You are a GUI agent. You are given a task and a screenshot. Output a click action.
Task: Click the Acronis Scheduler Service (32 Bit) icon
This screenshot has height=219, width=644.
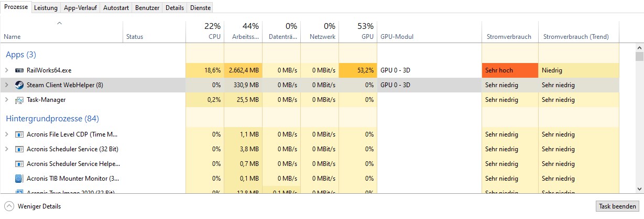tap(19, 149)
